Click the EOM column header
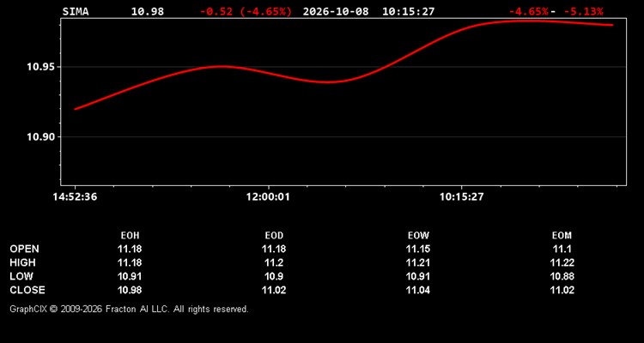 point(562,236)
